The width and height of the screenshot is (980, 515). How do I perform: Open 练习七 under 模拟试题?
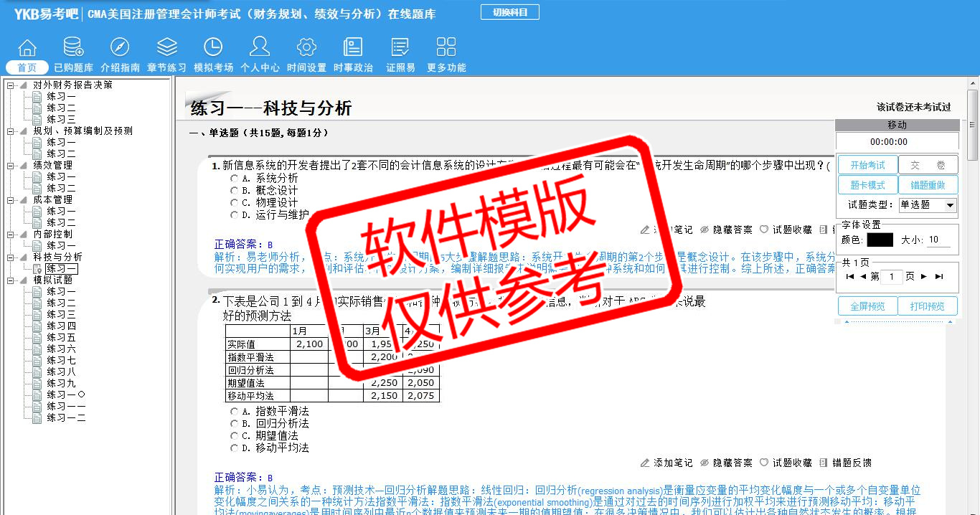tap(61, 360)
